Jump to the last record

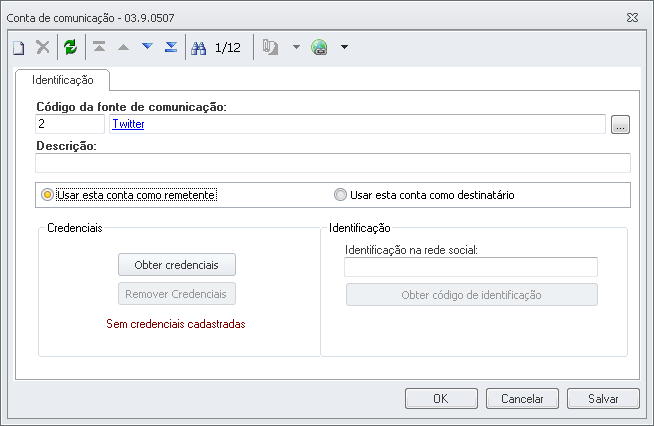click(171, 47)
